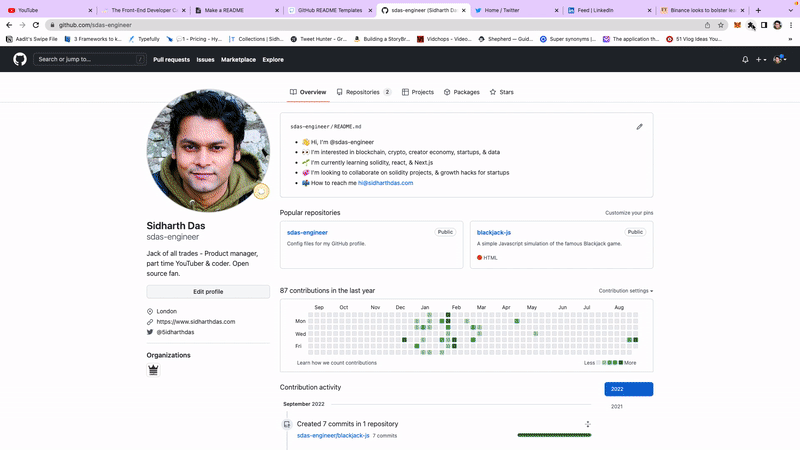Expand the tab search chevron

point(790,10)
